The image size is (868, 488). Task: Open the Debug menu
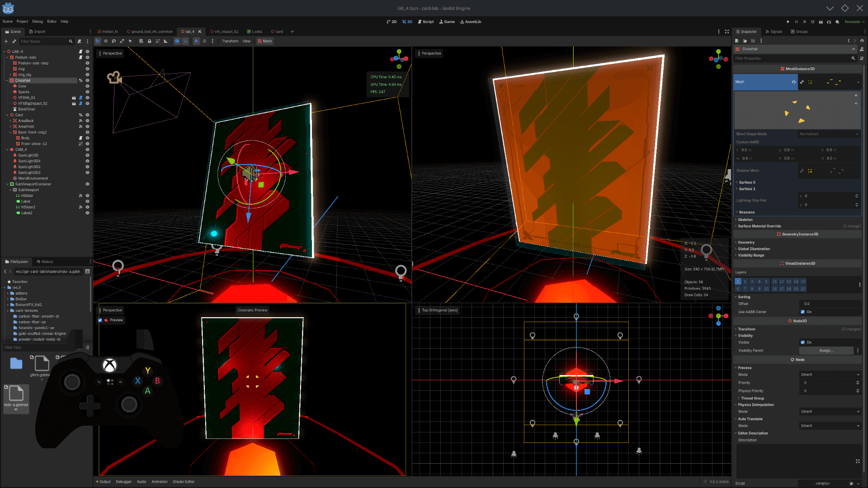tap(38, 22)
